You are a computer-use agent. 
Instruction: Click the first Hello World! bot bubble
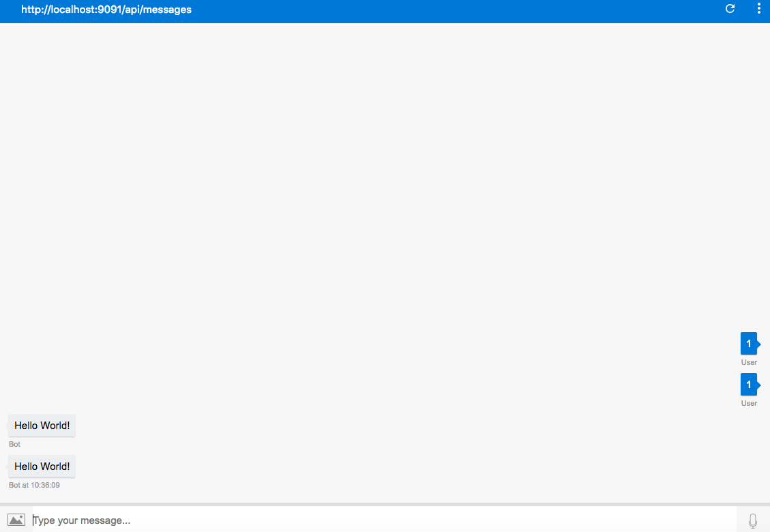click(x=42, y=425)
